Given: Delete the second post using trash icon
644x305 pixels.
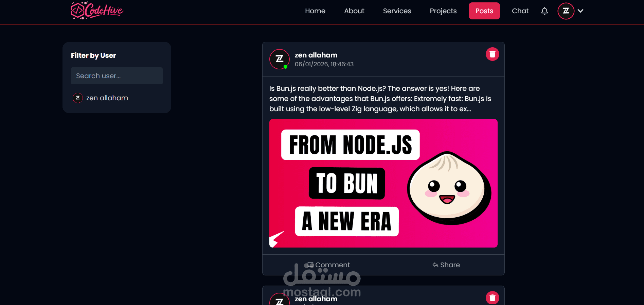Looking at the screenshot, I should 493,298.
